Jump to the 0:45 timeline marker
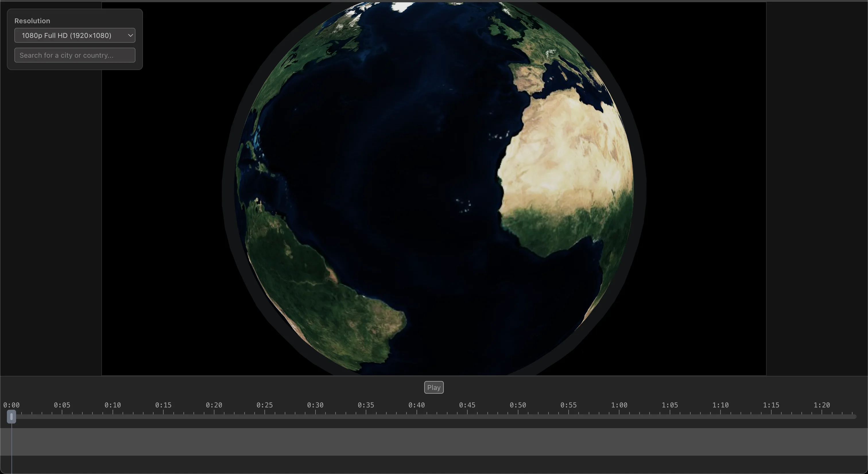This screenshot has height=474, width=868. 467,405
